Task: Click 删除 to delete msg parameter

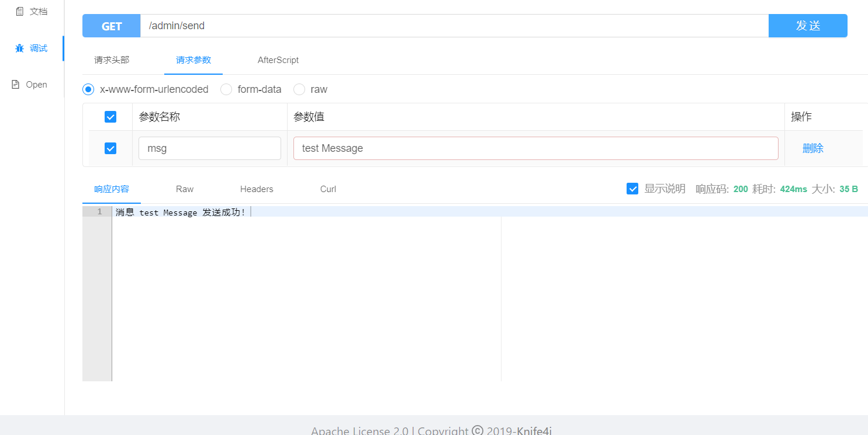Action: click(x=812, y=148)
